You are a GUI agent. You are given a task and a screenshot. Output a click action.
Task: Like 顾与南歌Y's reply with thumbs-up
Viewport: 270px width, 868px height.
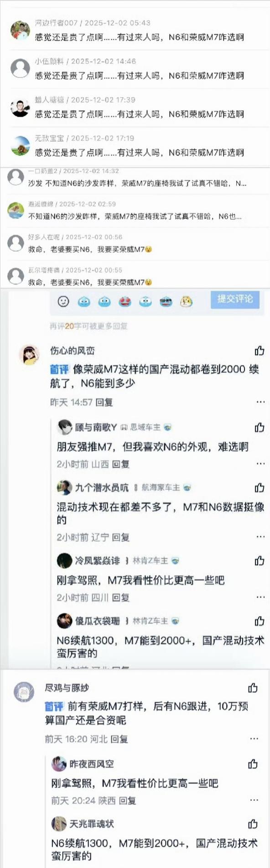point(260,427)
